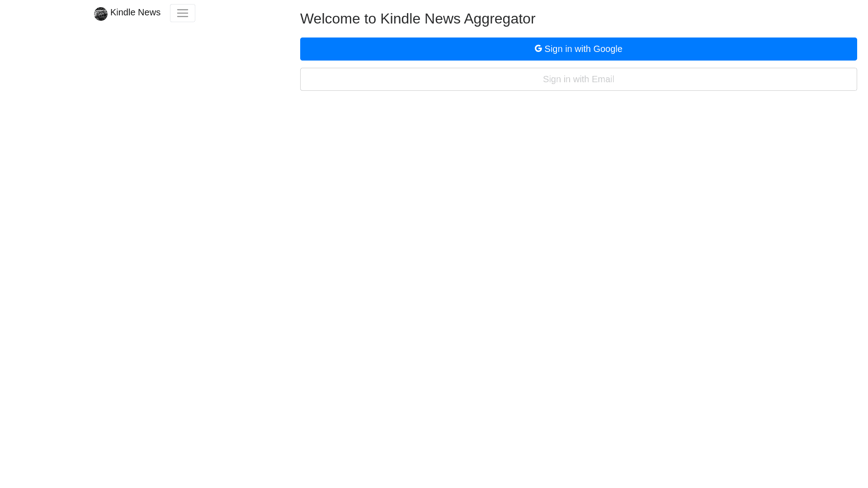
Task: Click the Kindle News brand text
Action: pos(135,13)
